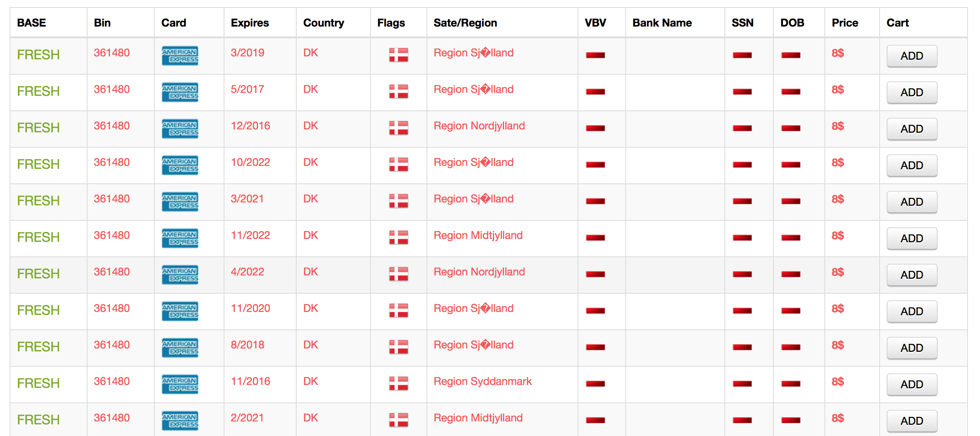
Task: Open the Region Syddanmark link
Action: [x=483, y=381]
